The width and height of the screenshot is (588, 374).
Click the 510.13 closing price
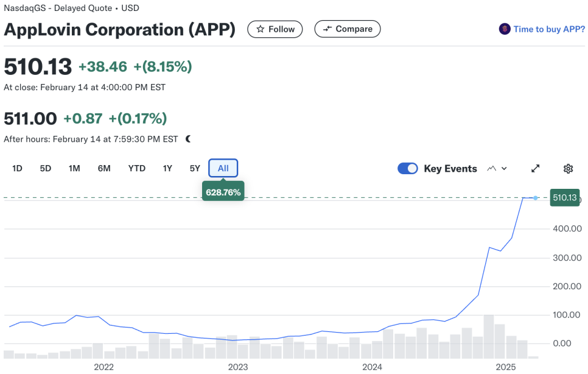[x=38, y=67]
